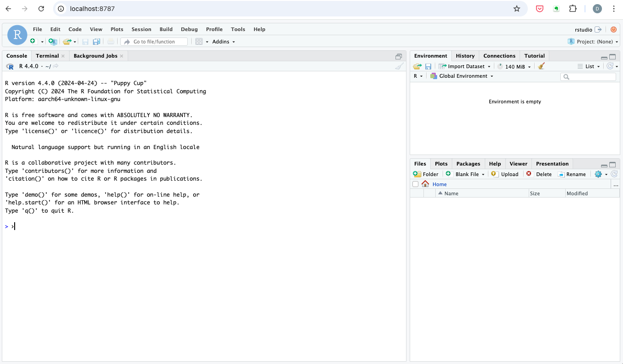Screen dimensions: 623x364
Task: Open the Project: (None) dropdown
Action: [593, 42]
